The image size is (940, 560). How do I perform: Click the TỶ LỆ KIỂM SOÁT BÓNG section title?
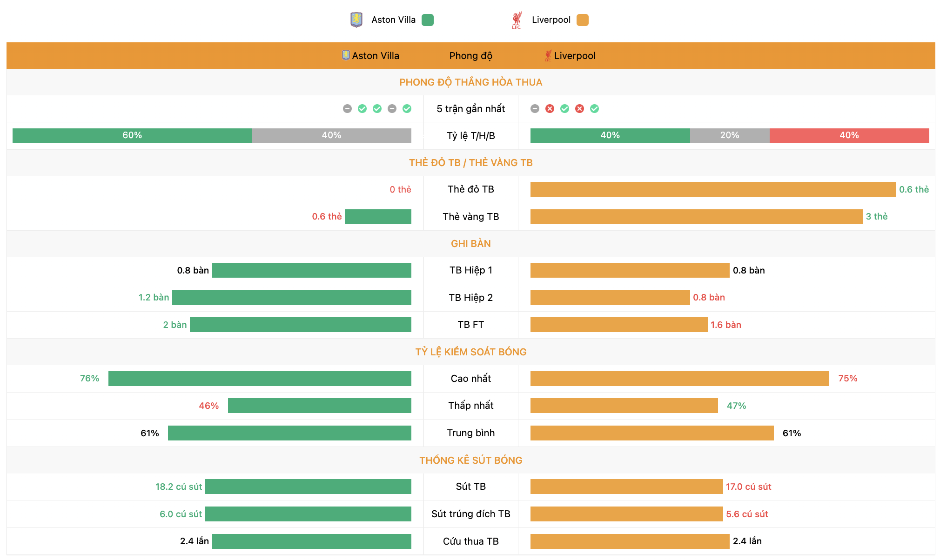(470, 352)
